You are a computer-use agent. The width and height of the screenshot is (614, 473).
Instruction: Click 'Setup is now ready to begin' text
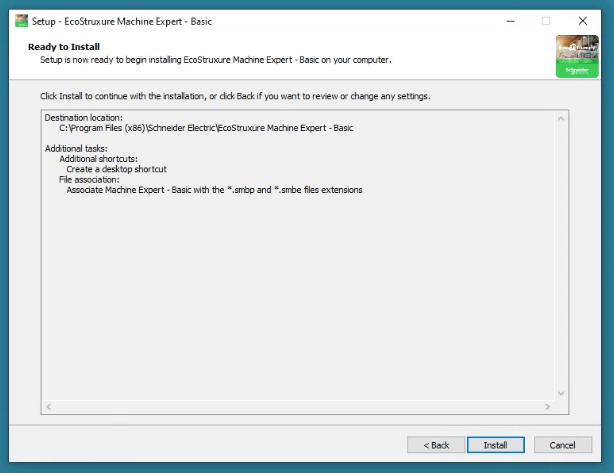coord(215,60)
